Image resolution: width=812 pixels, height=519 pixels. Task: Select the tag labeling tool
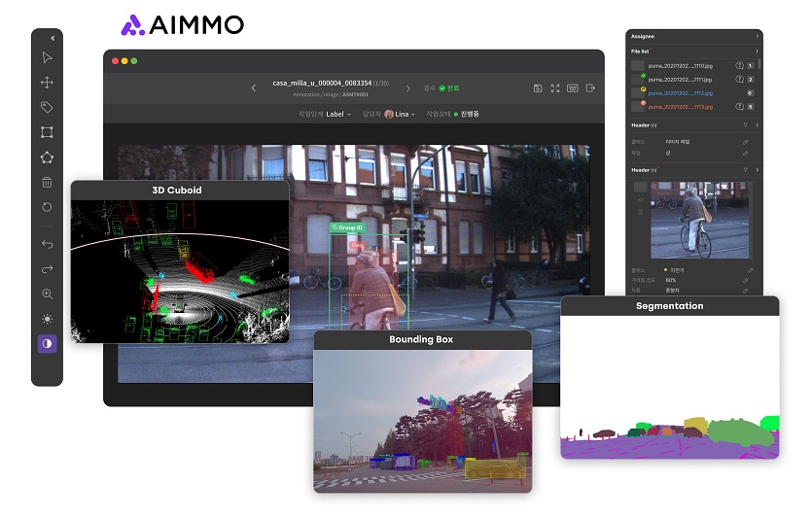pos(47,107)
